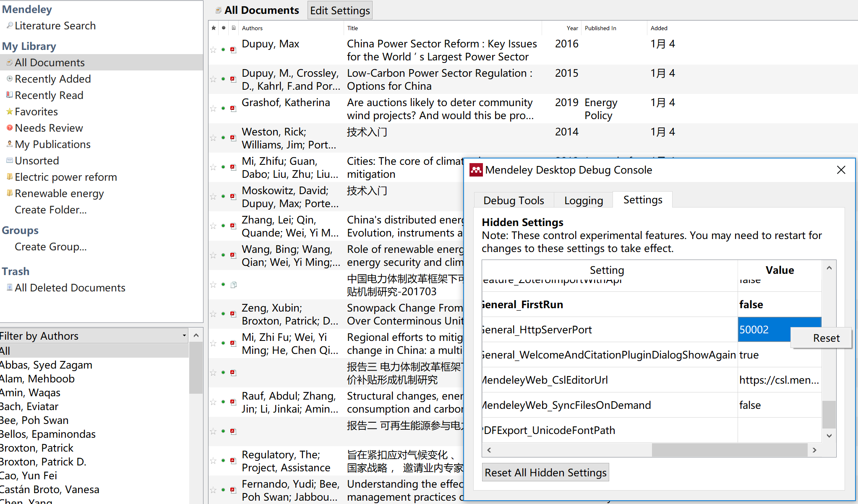Select General_FirstRun setting row
The width and height of the screenshot is (858, 504).
pyautogui.click(x=652, y=304)
